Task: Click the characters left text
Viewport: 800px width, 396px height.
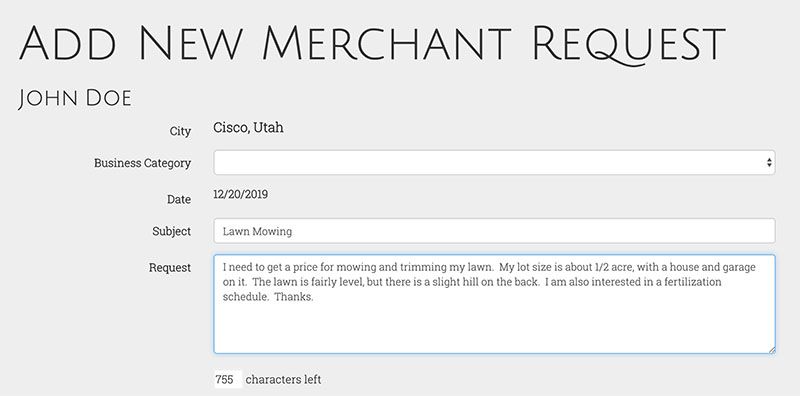Action: click(284, 380)
